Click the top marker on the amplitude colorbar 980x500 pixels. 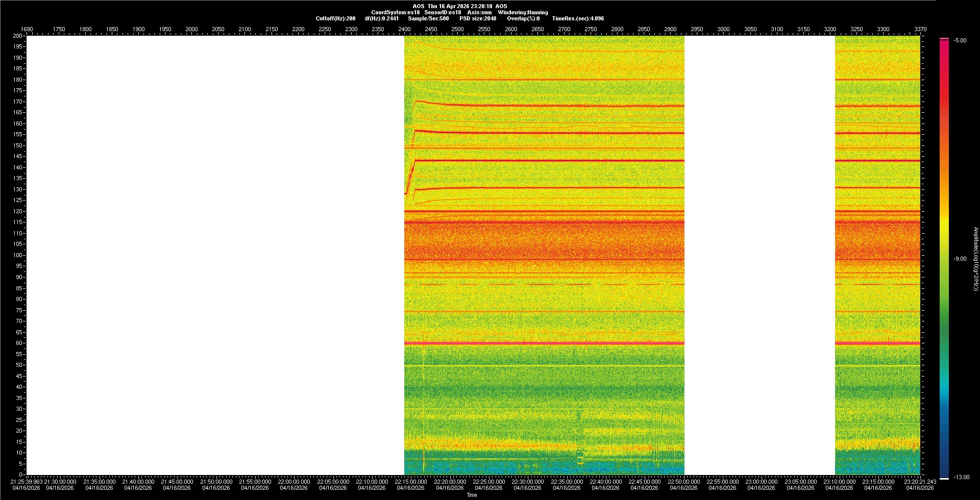(x=944, y=39)
